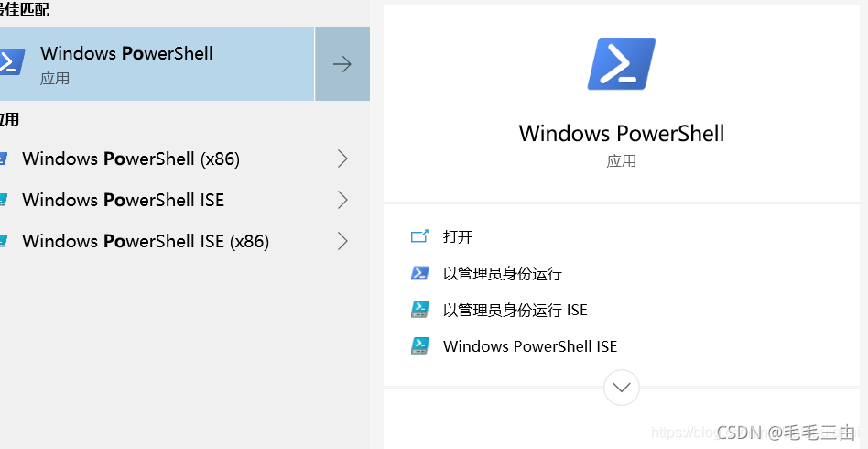
Task: Select the Windows PowerShell best match result
Action: (157, 64)
